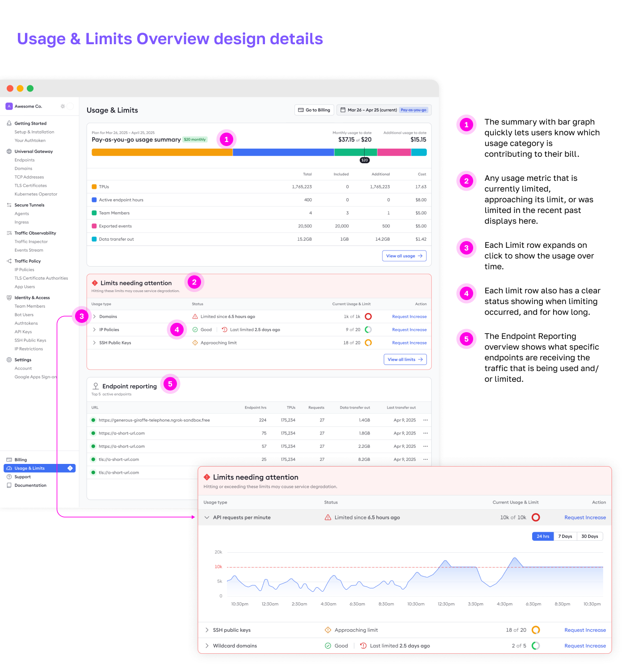Click the Traffic Observability icon
This screenshot has width=630, height=672.
click(x=9, y=233)
